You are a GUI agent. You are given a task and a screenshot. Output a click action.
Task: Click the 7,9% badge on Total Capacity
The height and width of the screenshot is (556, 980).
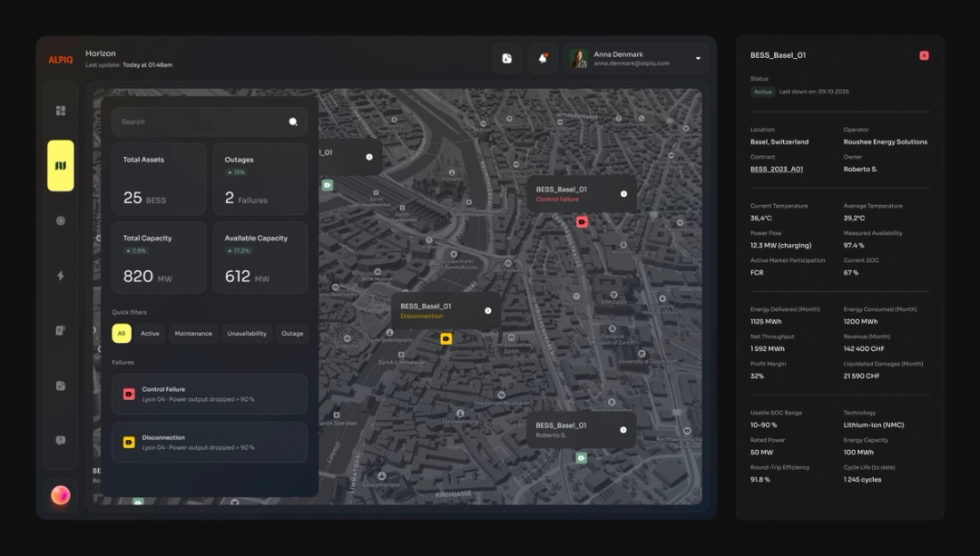[135, 250]
